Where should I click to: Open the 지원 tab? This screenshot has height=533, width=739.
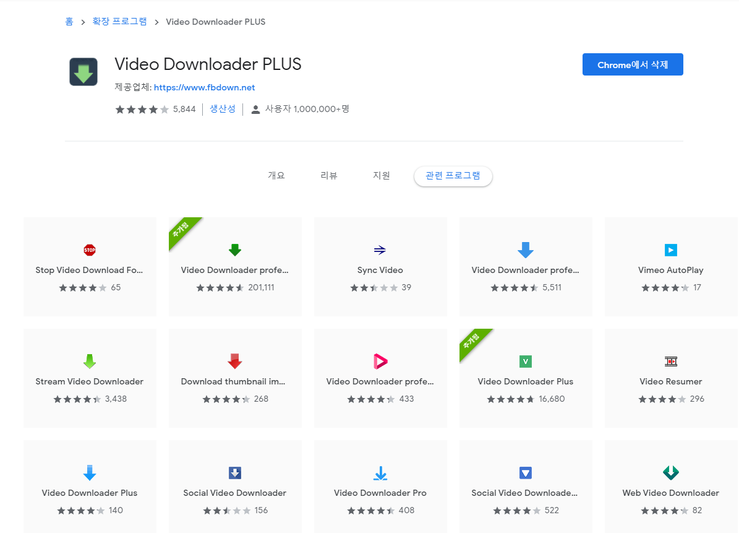(381, 176)
